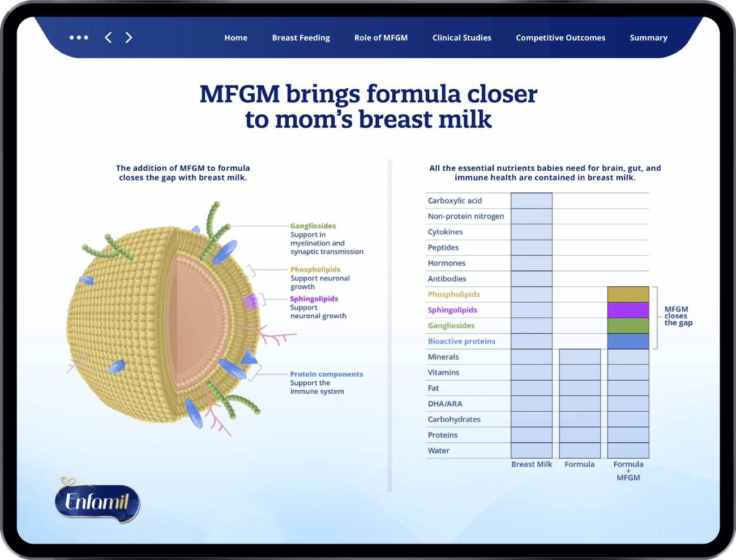Screen dimensions: 736x560
Task: Click the gold Phospholipids bar segment
Action: pyautogui.click(x=628, y=294)
